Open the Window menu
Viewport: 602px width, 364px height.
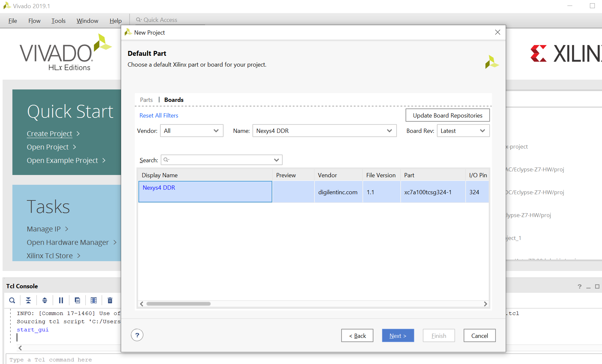87,21
